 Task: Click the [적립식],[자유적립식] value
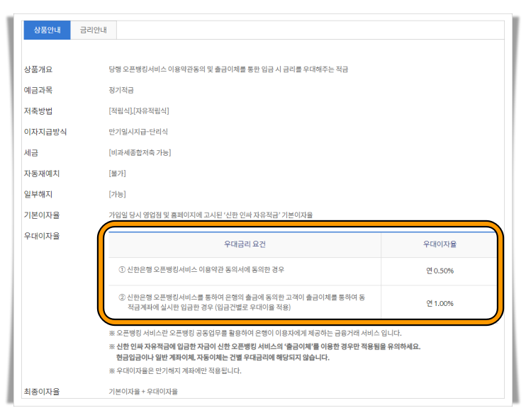pos(139,111)
